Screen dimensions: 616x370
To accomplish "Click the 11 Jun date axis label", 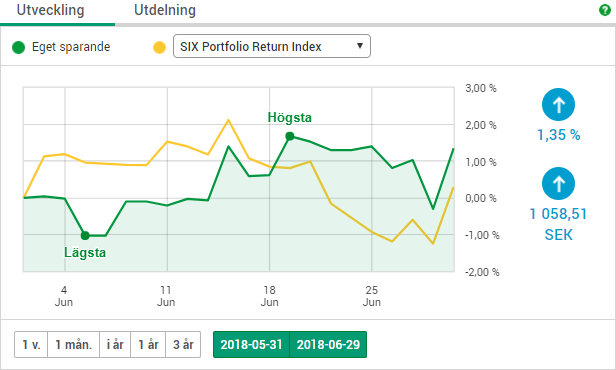I will pos(166,296).
